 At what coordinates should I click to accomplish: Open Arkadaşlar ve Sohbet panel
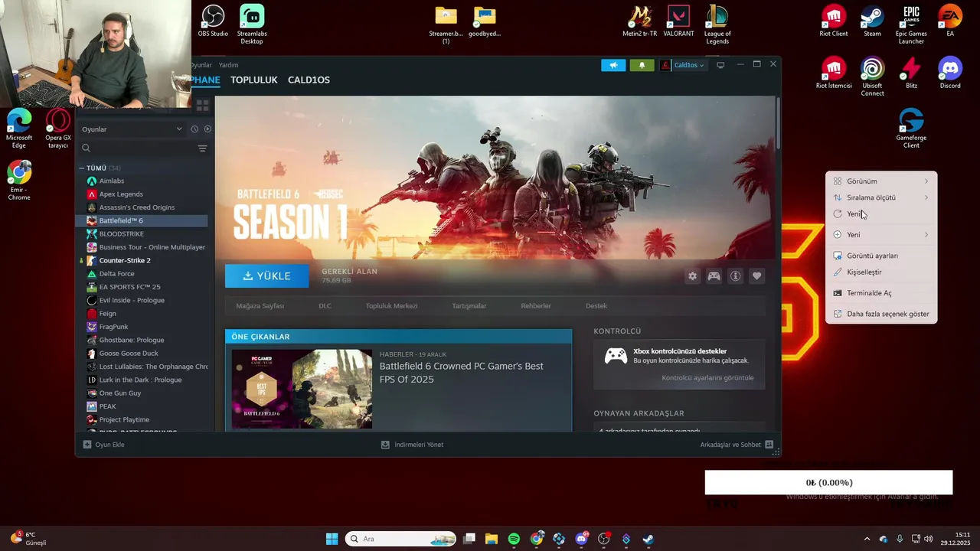[x=737, y=445]
